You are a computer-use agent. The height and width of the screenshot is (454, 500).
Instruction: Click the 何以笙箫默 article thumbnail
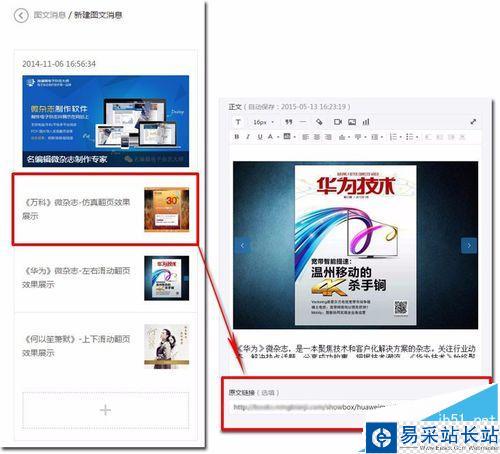(166, 347)
